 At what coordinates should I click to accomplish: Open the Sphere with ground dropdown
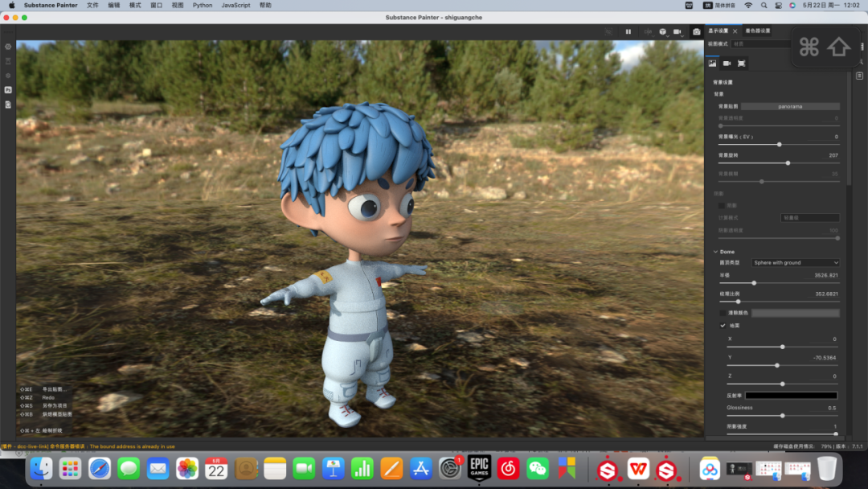point(795,263)
